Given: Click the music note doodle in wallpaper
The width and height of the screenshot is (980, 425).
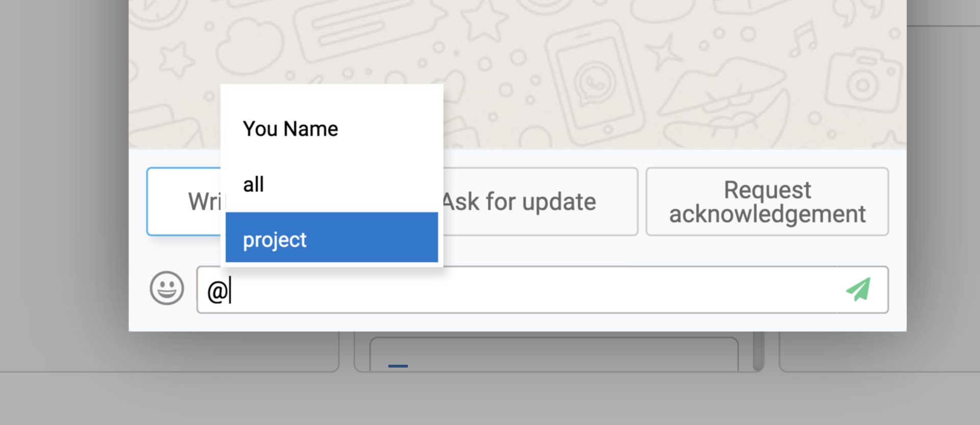Looking at the screenshot, I should [804, 39].
